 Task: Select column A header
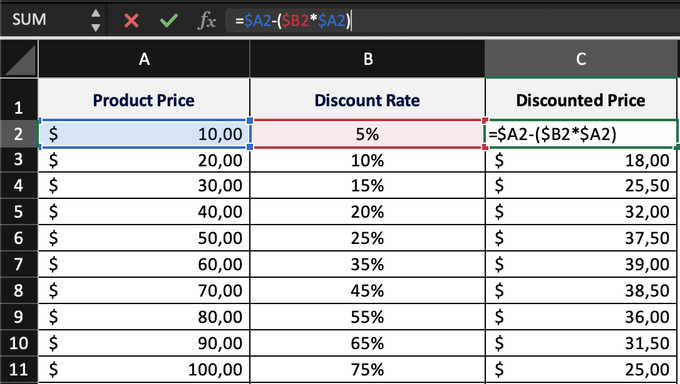pyautogui.click(x=144, y=59)
